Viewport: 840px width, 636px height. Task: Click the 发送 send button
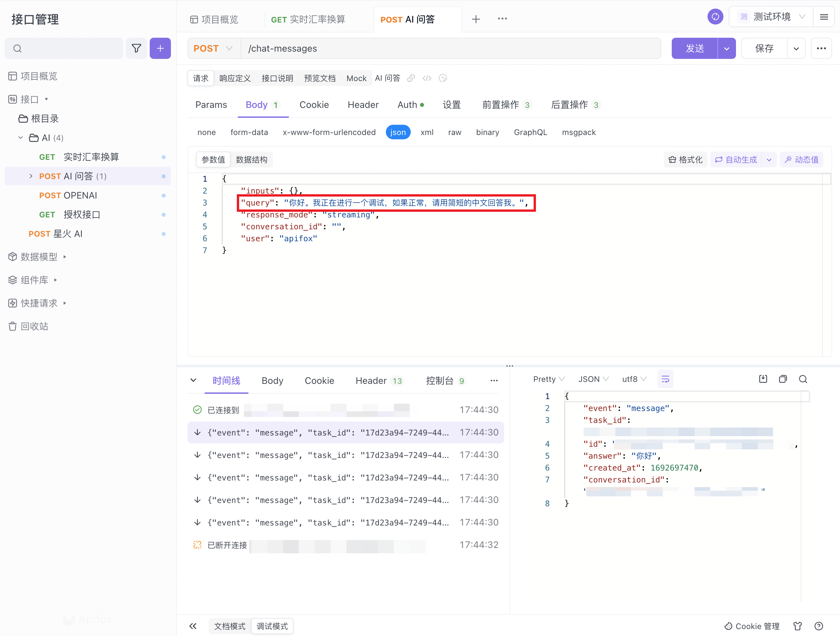(x=694, y=48)
